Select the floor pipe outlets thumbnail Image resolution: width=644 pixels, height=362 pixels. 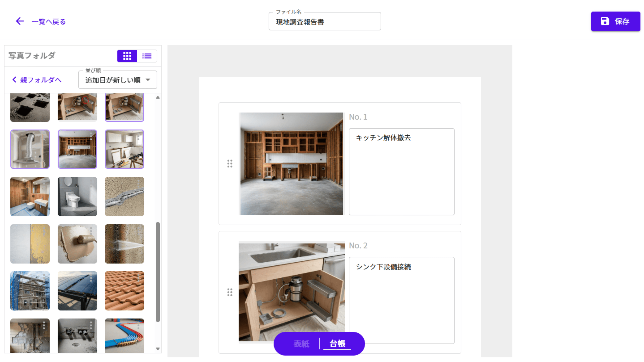point(77,336)
